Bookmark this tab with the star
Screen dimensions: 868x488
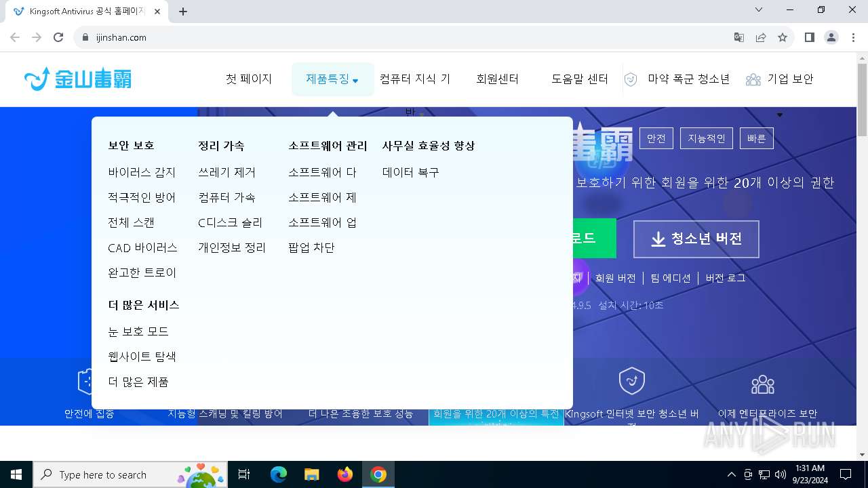(783, 37)
